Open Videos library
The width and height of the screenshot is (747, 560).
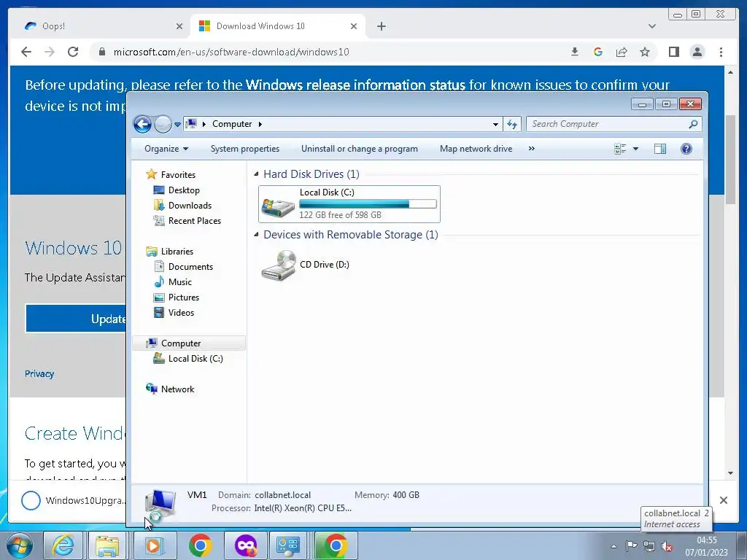tap(181, 312)
